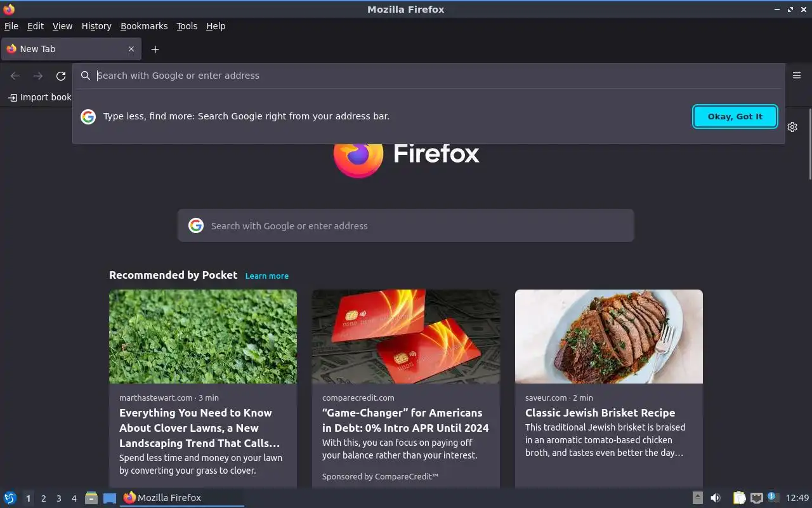Image resolution: width=812 pixels, height=508 pixels.
Task: Switch to workspace 4 in taskbar
Action: (74, 498)
